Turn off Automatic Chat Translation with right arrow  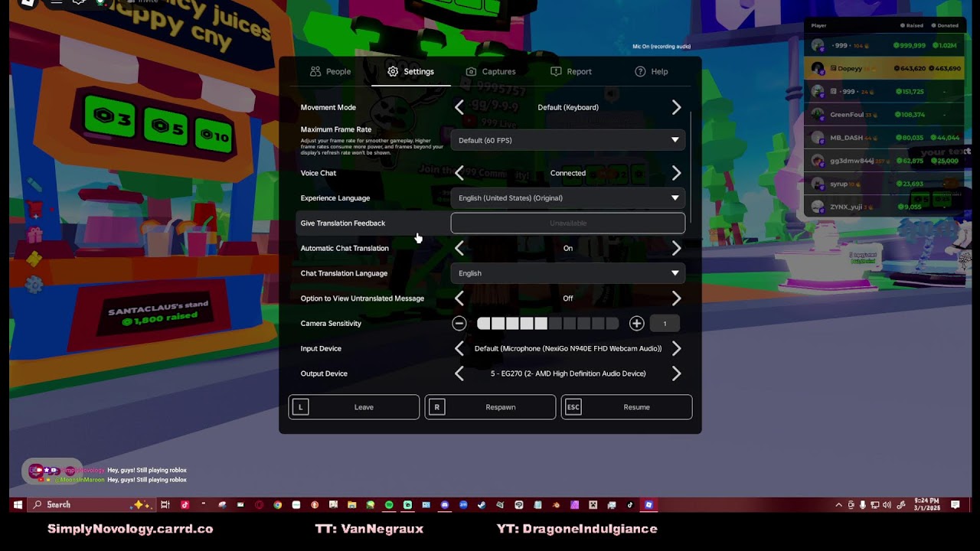click(x=676, y=248)
